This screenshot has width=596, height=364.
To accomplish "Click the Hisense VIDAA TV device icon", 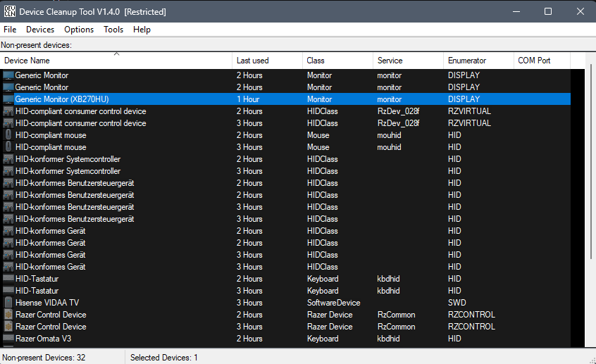I will (x=8, y=303).
